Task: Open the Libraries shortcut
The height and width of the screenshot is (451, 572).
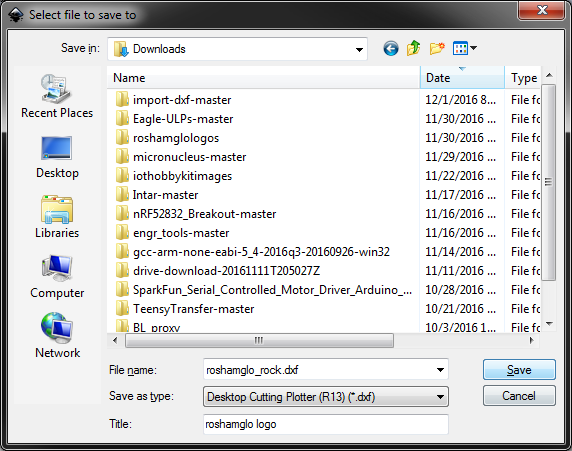Action: tap(57, 217)
